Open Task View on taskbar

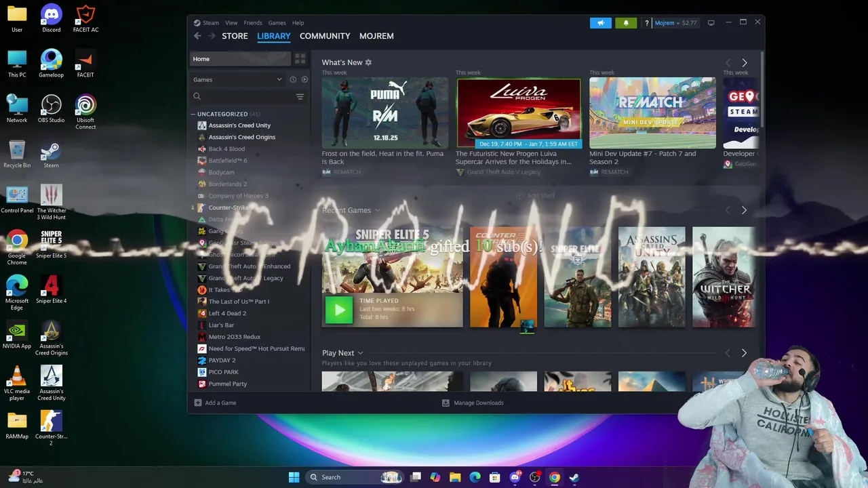(416, 477)
